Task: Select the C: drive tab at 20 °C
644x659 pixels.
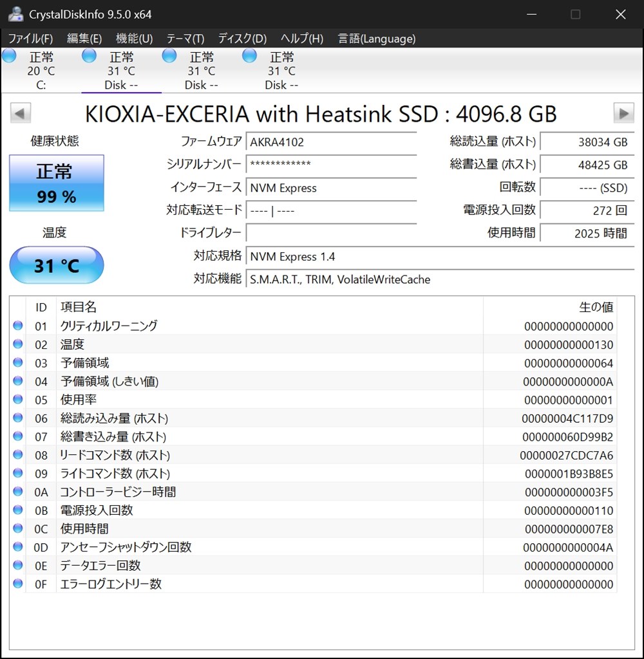Action: pos(41,70)
